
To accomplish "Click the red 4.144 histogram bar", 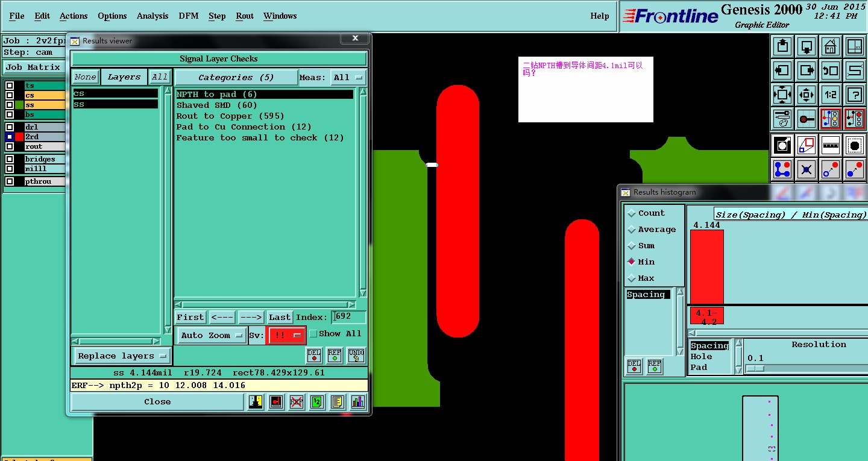I will point(706,267).
